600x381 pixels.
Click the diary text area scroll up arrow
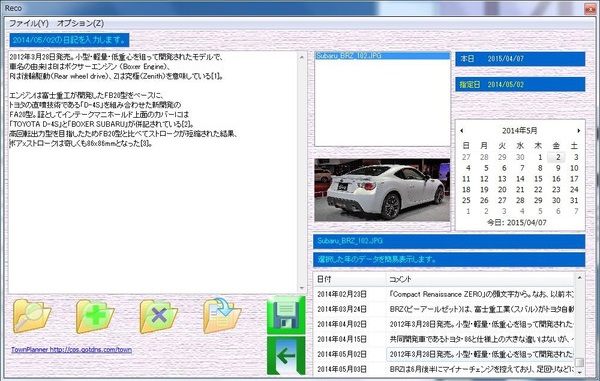pos(302,57)
